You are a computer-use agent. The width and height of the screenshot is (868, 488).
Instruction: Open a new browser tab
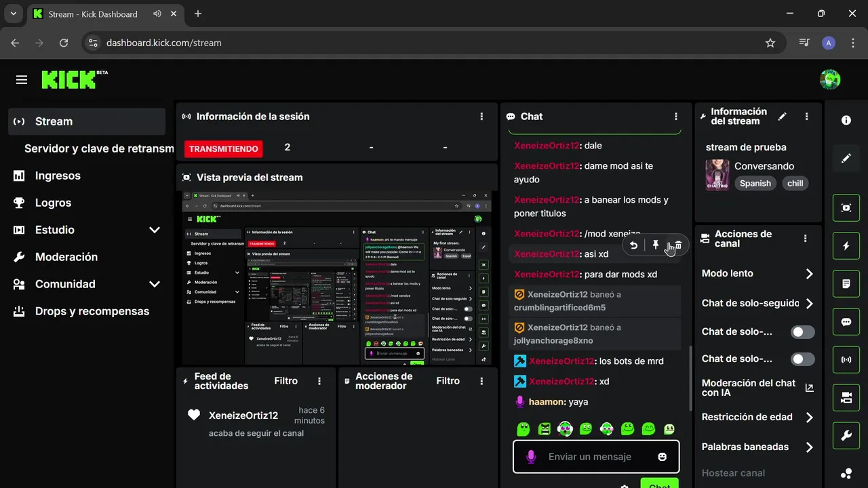coord(198,14)
